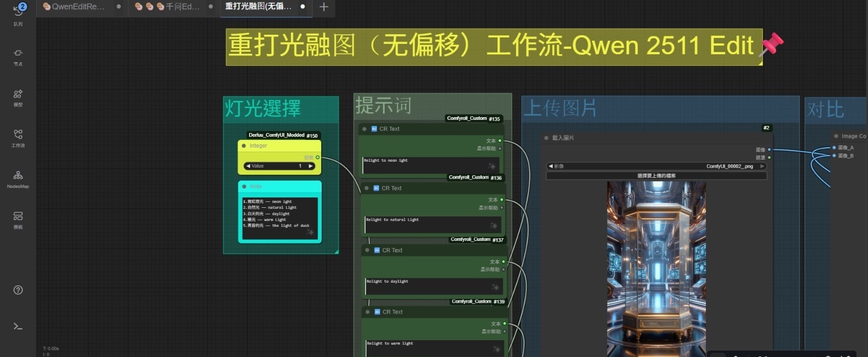Add a new workflow tab
868x357 pixels.
324,7
